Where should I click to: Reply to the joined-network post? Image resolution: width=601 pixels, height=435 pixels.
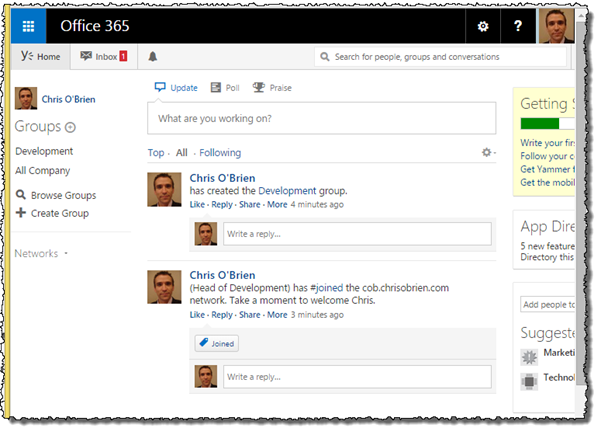tap(222, 315)
